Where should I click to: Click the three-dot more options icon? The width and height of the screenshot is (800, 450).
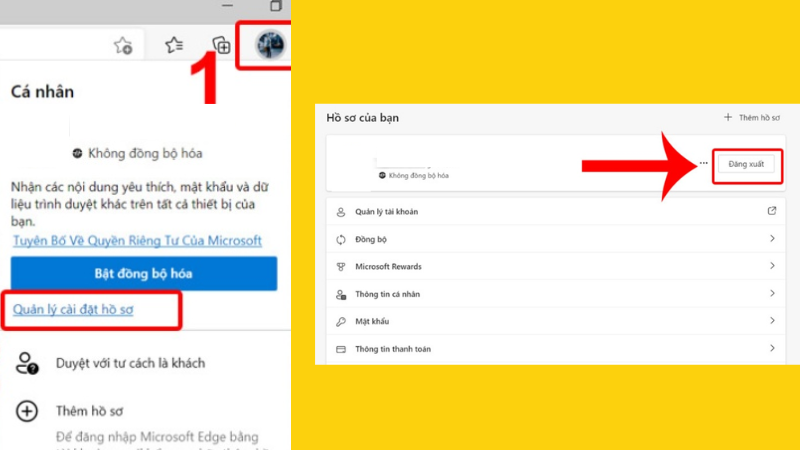tap(703, 163)
